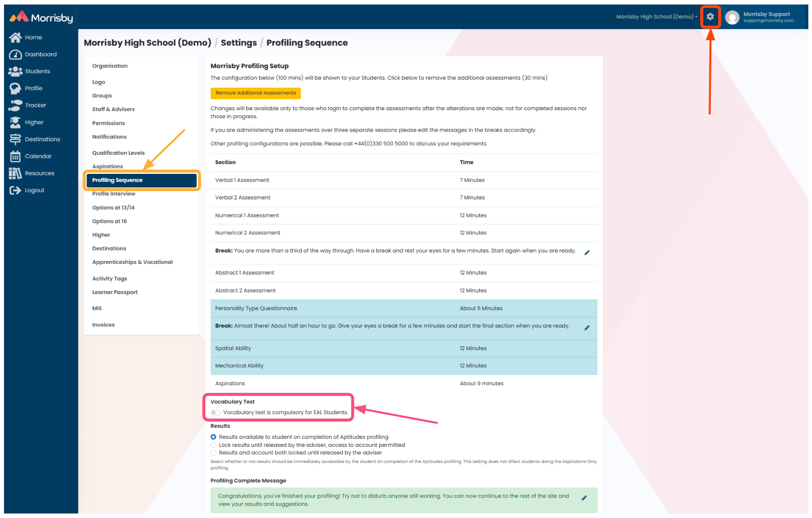Image resolution: width=812 pixels, height=518 pixels.
Task: Click the Students group icon
Action: tap(15, 72)
